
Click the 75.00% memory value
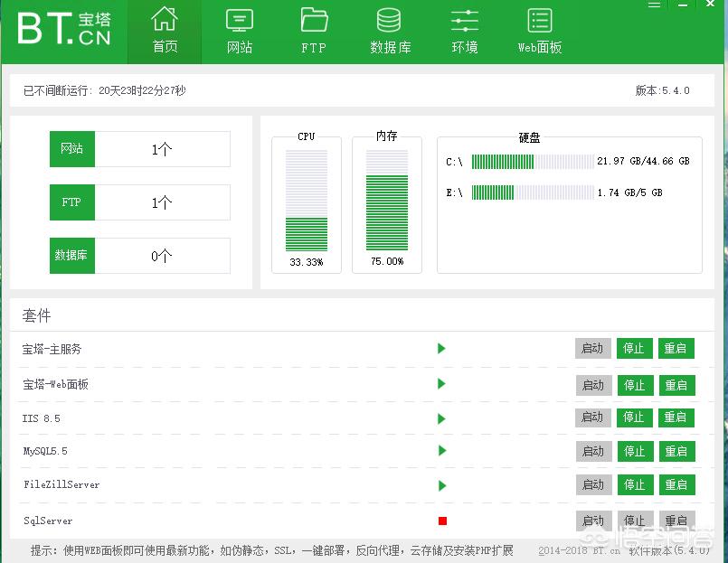pyautogui.click(x=387, y=261)
